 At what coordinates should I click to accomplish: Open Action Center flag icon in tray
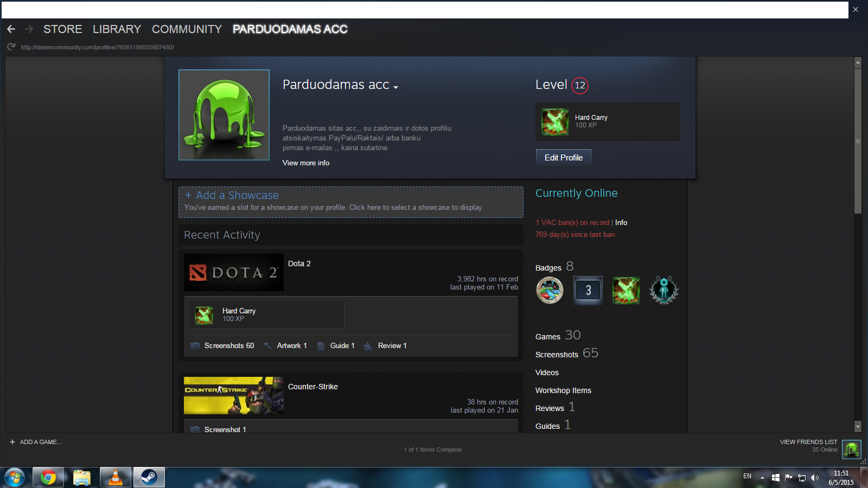click(789, 478)
